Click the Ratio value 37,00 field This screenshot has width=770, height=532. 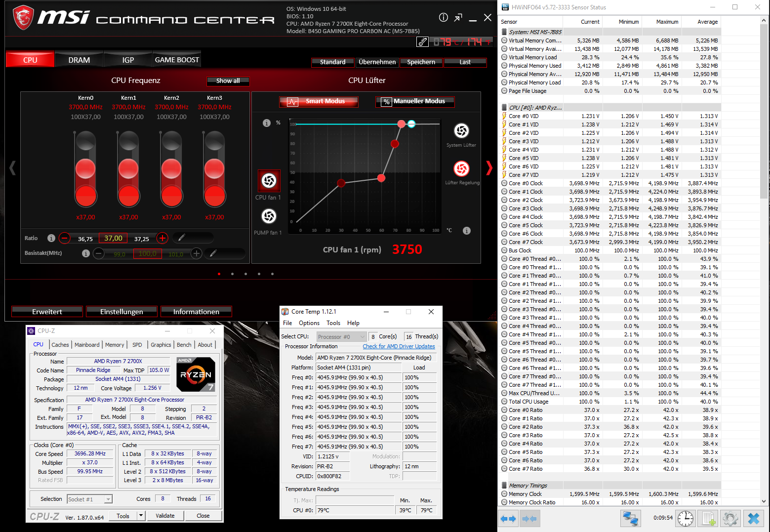pos(113,238)
